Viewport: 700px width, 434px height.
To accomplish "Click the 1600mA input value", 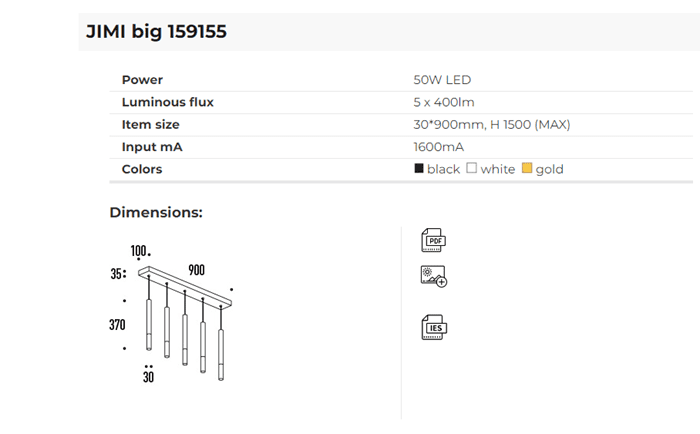I will [x=437, y=147].
